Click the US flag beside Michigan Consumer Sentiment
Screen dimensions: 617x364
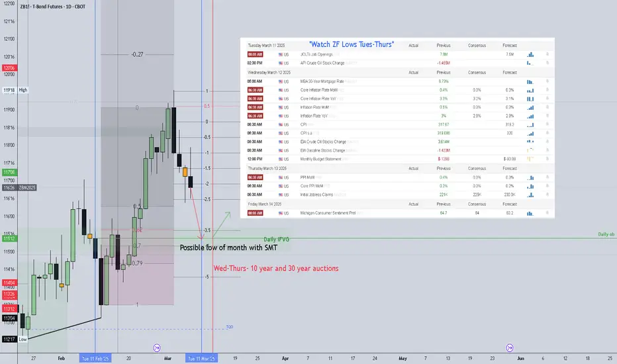coord(281,213)
